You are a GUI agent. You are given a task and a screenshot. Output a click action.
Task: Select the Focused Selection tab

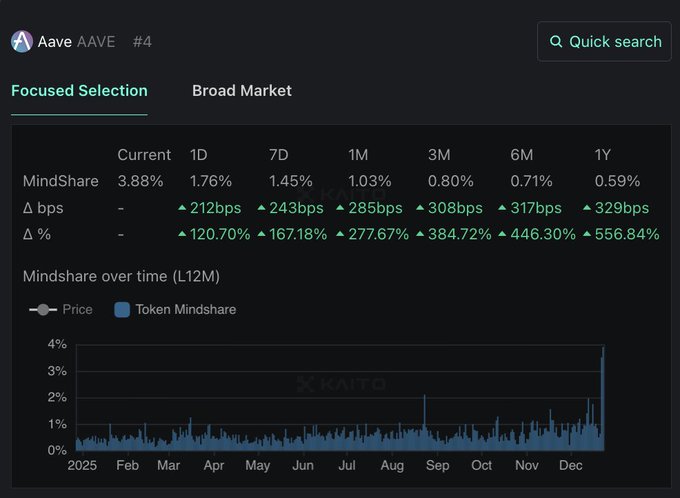[79, 90]
